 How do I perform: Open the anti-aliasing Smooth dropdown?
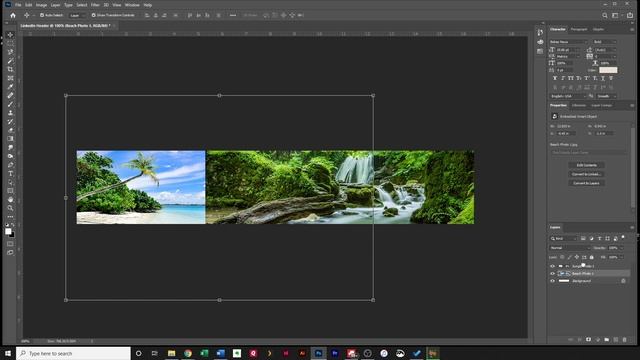pos(606,96)
